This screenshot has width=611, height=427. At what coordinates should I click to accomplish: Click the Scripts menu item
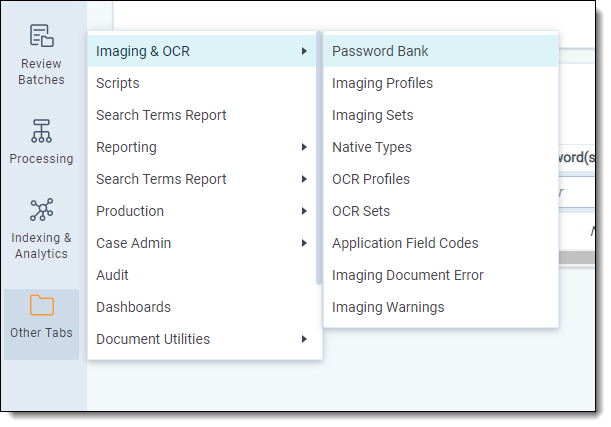tap(118, 83)
